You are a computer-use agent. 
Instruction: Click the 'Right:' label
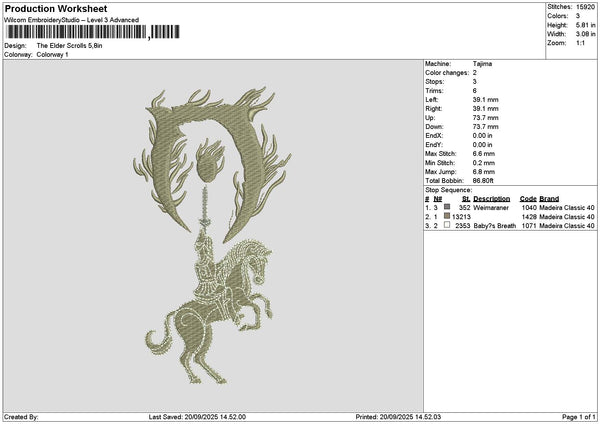434,109
